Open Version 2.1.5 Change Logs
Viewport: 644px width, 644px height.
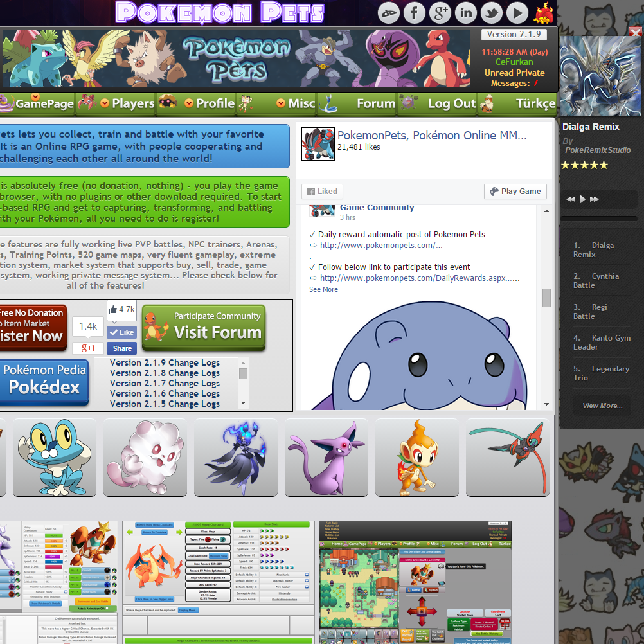pos(165,404)
